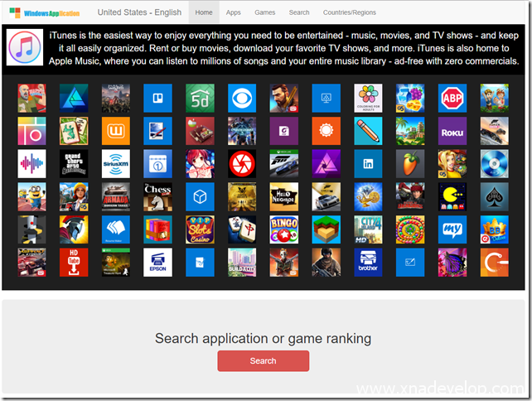Open the Bingo game tile
This screenshot has width=532, height=401.
click(x=283, y=229)
